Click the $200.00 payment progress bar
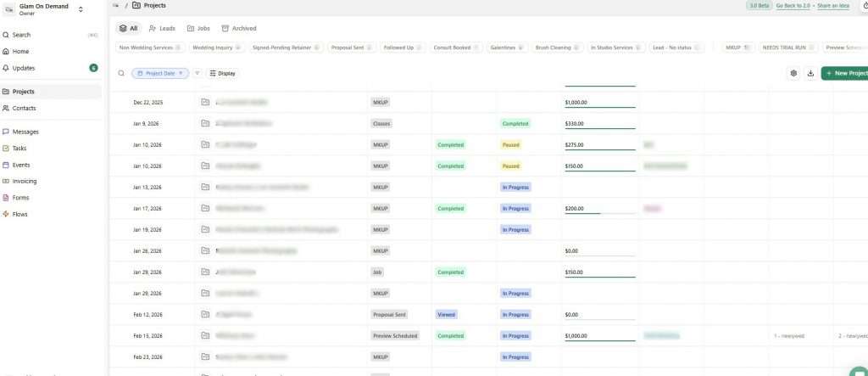Image resolution: width=868 pixels, height=376 pixels. click(599, 213)
